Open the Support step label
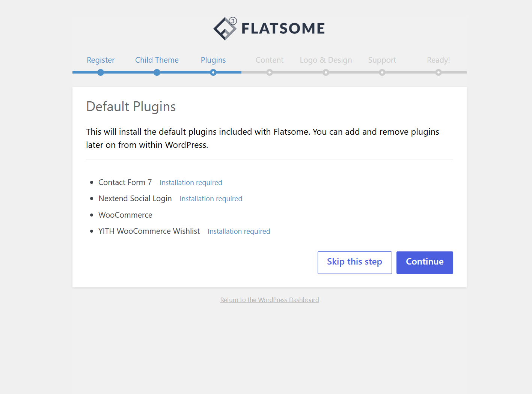Screen dimensions: 532x394 (382, 60)
